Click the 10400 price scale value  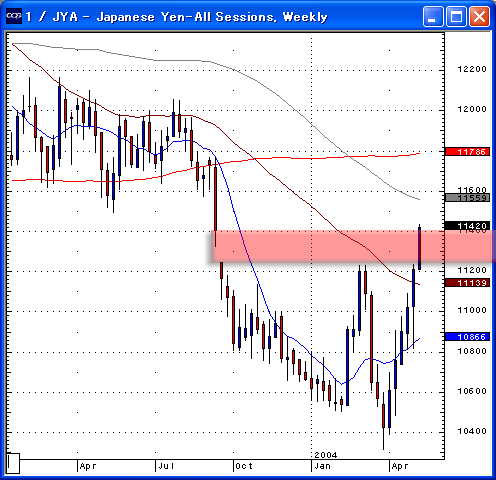pos(472,431)
